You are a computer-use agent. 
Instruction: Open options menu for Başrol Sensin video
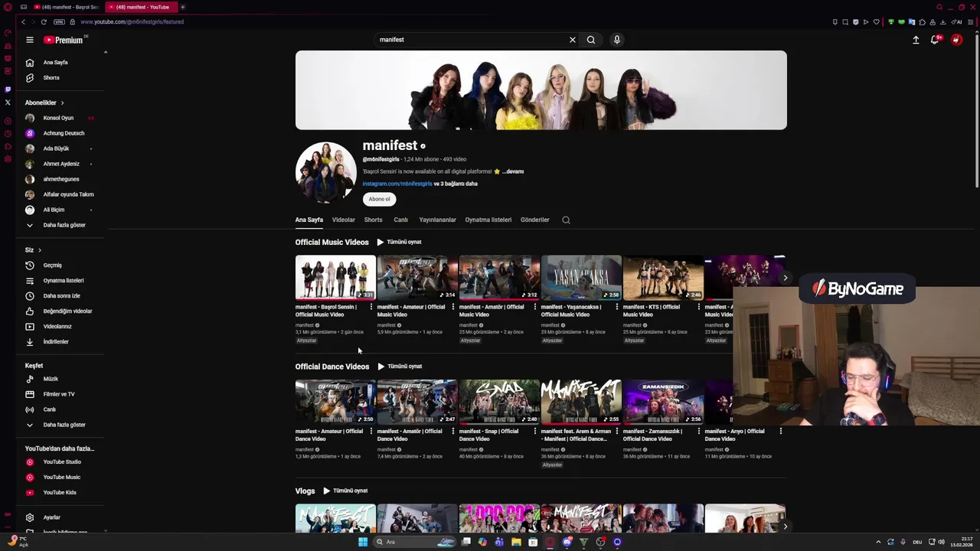[x=371, y=307]
